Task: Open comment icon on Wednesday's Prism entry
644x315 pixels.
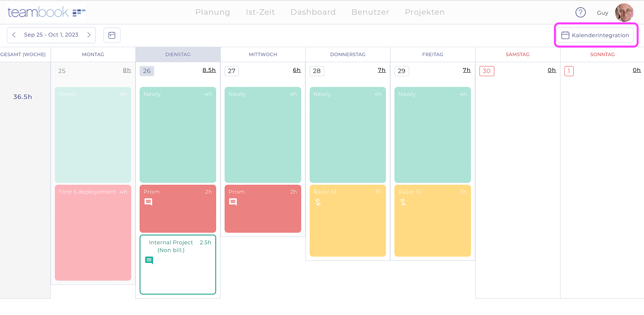Action: tap(233, 202)
